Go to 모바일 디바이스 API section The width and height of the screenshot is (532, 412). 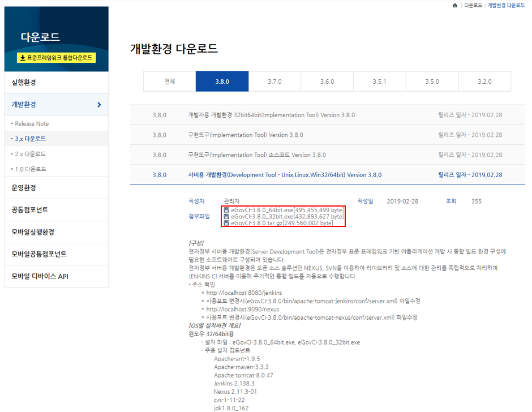pos(40,276)
